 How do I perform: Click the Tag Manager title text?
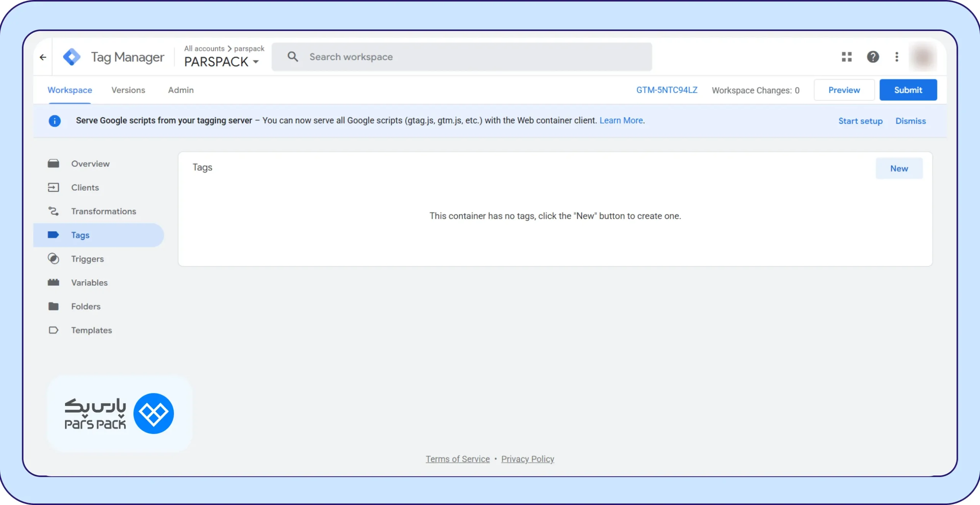(x=127, y=57)
